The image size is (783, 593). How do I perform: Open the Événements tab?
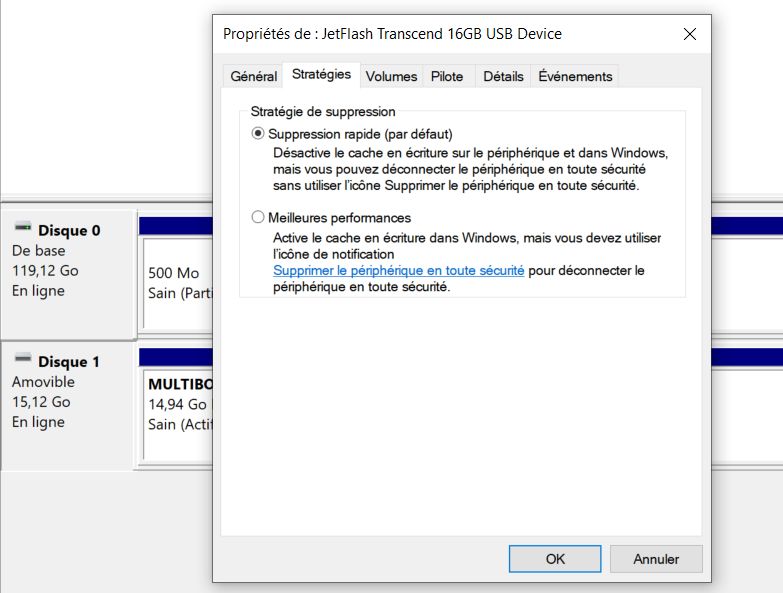click(x=575, y=76)
